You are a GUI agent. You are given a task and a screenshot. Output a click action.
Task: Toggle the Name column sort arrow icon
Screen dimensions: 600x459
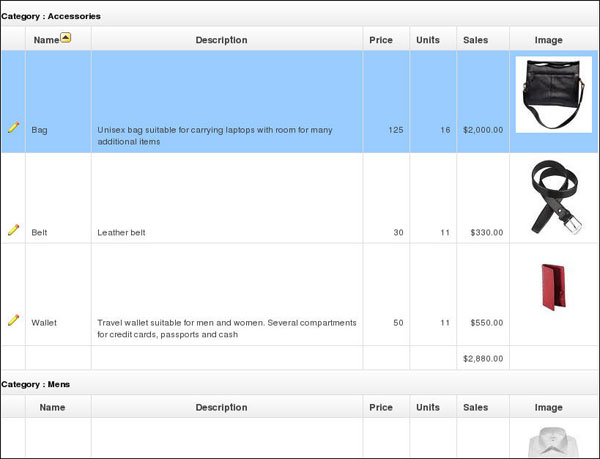pyautogui.click(x=66, y=37)
